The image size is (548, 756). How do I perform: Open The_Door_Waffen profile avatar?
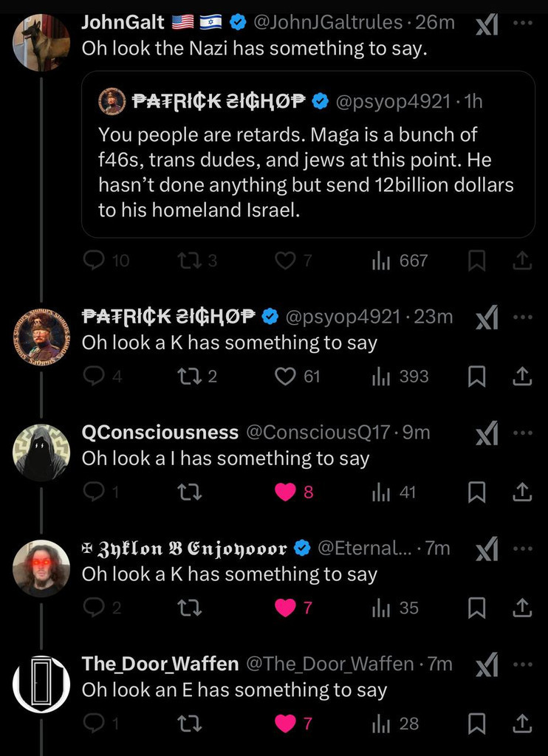41,684
